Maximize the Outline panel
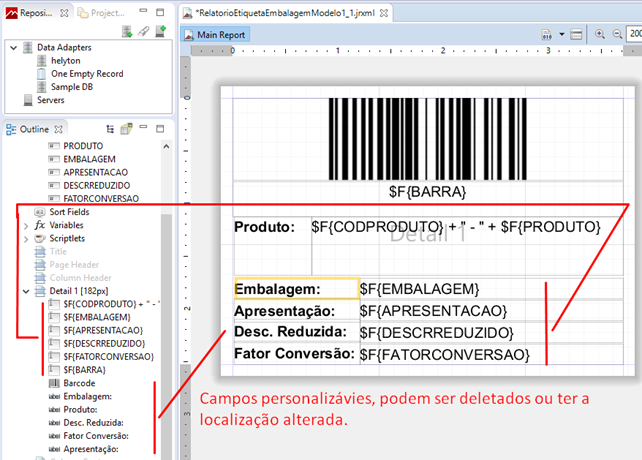This screenshot has height=460, width=642. pos(160,129)
